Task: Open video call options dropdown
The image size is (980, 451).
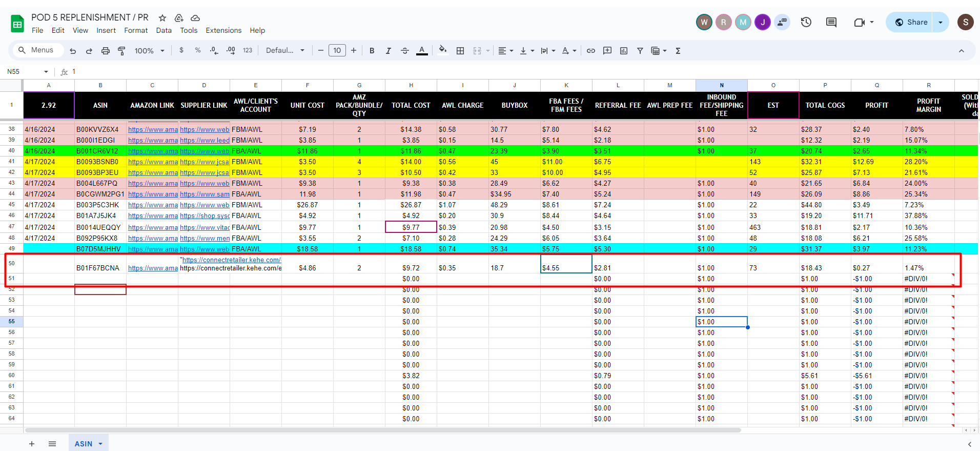Action: (x=872, y=22)
